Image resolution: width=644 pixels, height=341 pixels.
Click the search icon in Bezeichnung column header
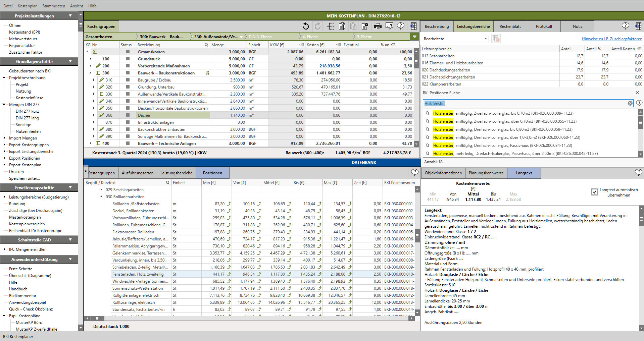(x=206, y=45)
